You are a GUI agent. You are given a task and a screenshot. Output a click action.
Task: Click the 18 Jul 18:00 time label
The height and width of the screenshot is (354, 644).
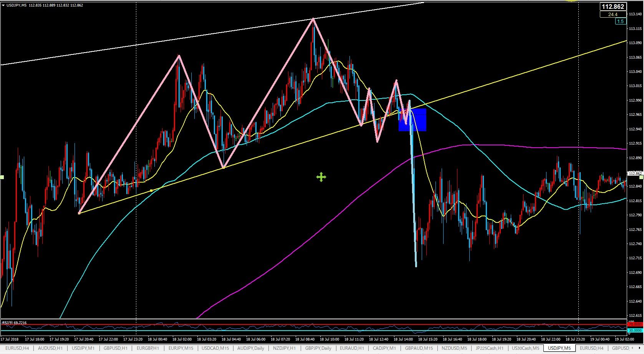click(477, 339)
